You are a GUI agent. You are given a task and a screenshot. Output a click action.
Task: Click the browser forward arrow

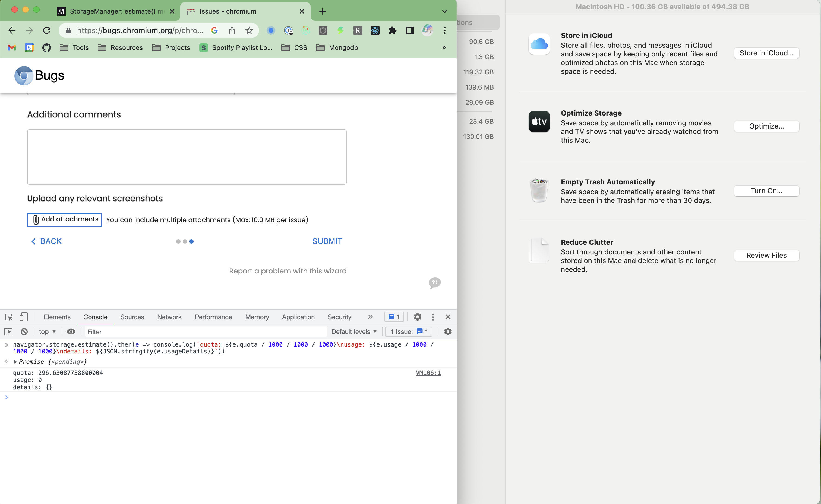29,30
